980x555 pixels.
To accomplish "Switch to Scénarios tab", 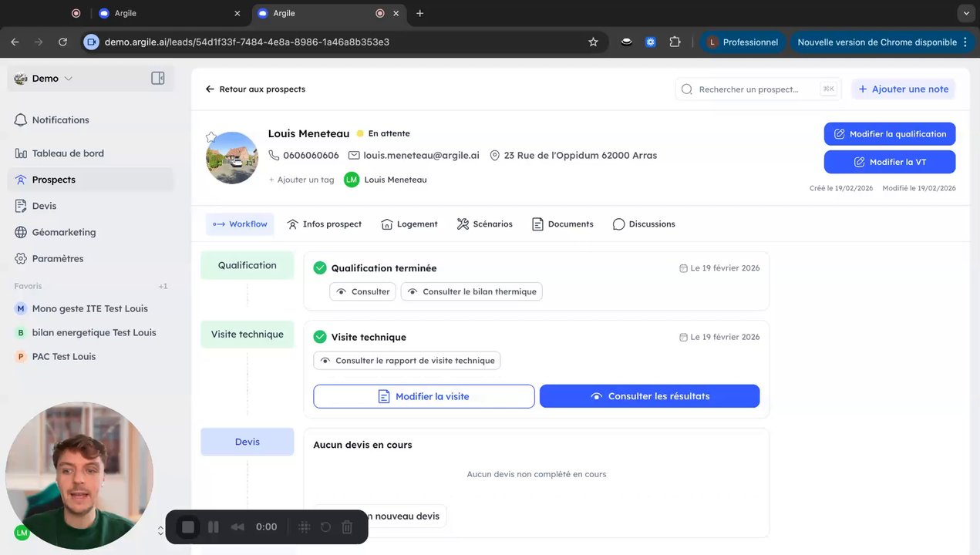I will [484, 224].
